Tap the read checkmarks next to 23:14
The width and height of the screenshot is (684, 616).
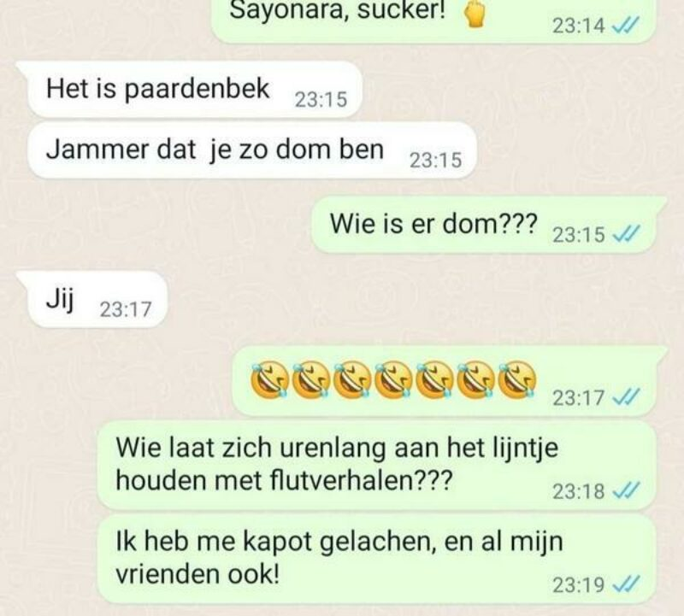(626, 26)
